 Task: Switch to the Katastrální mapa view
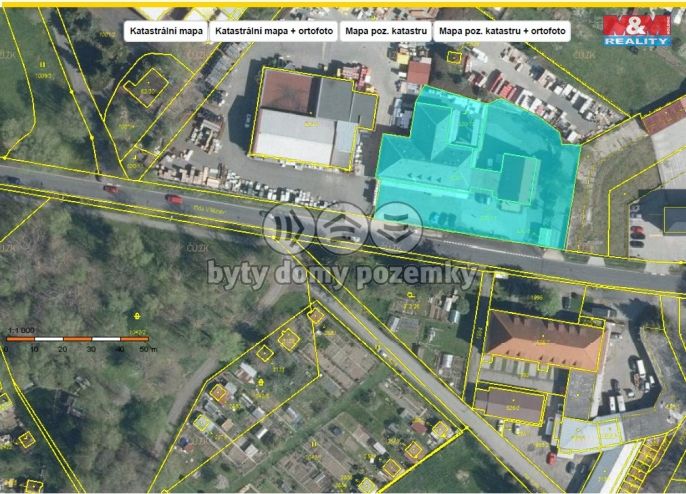(x=166, y=31)
